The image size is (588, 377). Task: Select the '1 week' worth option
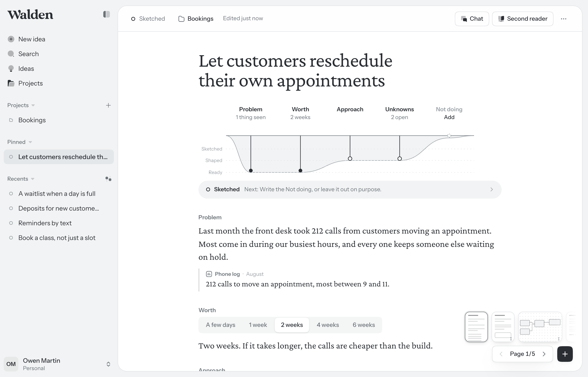point(258,325)
